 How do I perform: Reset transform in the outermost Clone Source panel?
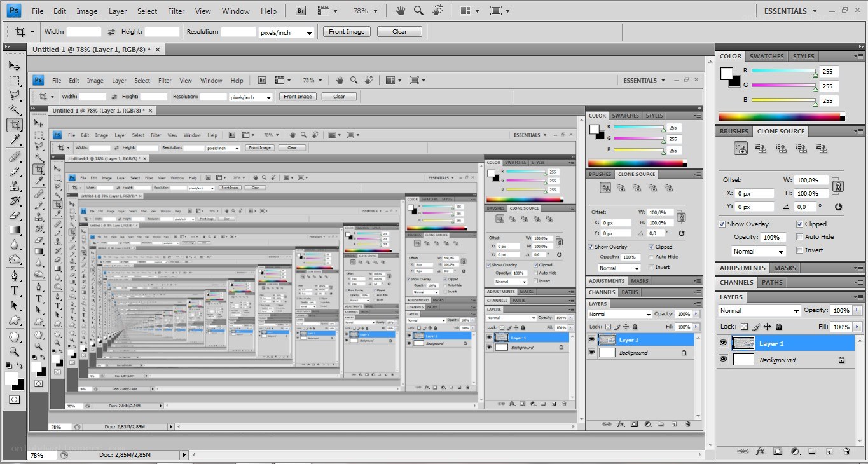(838, 207)
